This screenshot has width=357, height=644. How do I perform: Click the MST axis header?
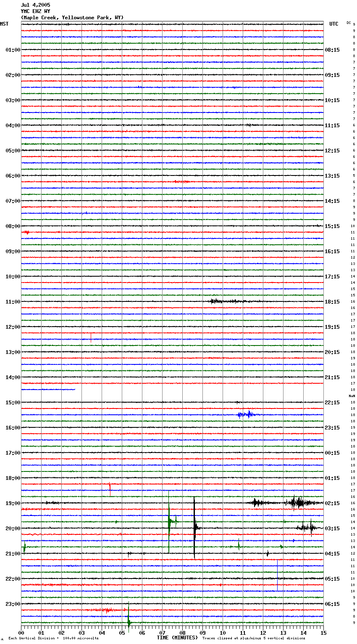click(4, 24)
